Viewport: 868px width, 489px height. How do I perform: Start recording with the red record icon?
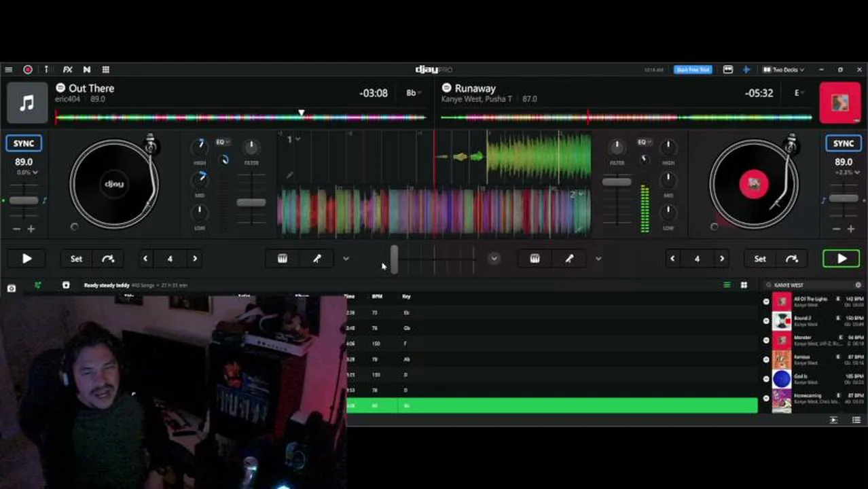tap(28, 69)
